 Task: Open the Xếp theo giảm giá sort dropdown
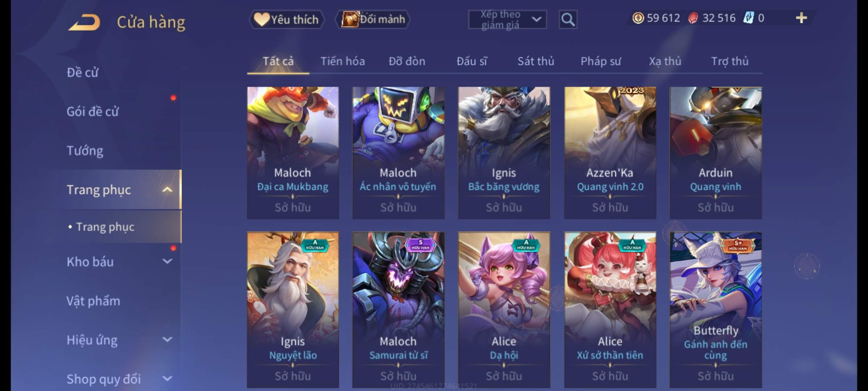[507, 20]
